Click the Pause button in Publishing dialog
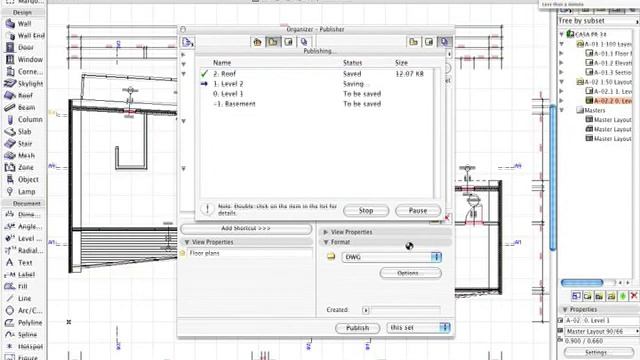Image resolution: width=640 pixels, height=360 pixels. coord(418,211)
